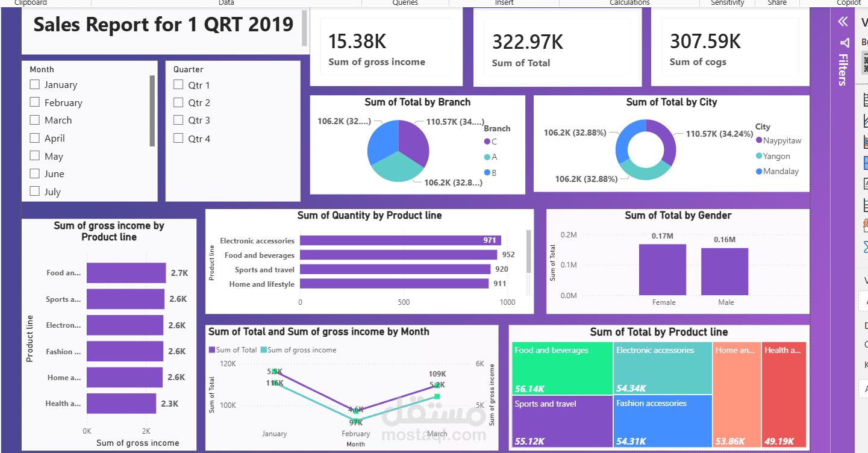Click the Sum of Total by Branch chart title
The image size is (868, 453).
click(x=417, y=102)
